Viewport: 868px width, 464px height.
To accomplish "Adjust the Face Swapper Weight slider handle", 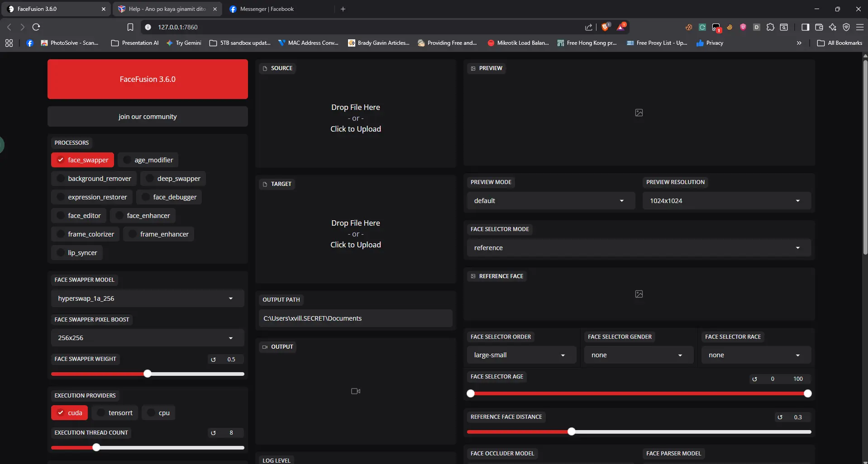I will click(x=148, y=374).
